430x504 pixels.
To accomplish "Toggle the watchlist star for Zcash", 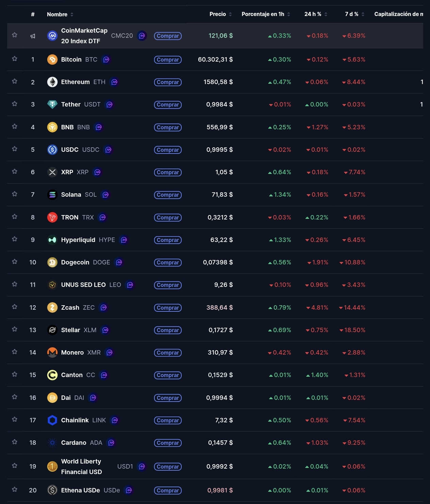I will (x=15, y=307).
